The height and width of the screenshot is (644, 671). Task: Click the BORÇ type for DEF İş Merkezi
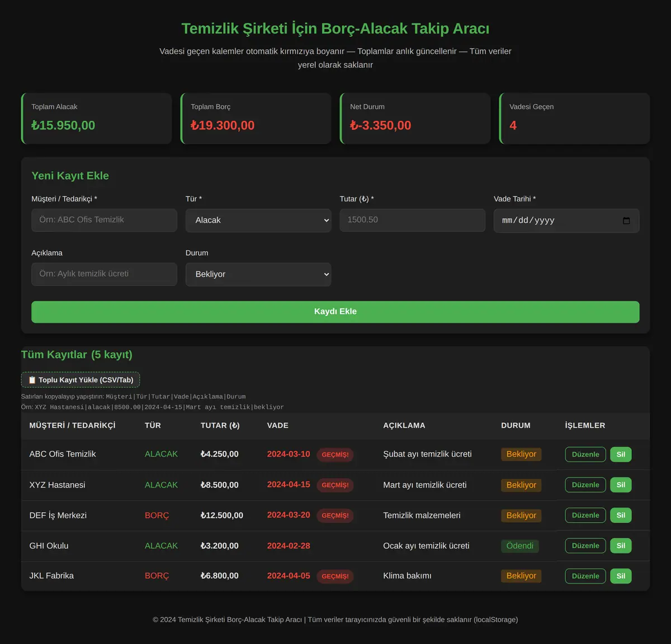tap(157, 515)
